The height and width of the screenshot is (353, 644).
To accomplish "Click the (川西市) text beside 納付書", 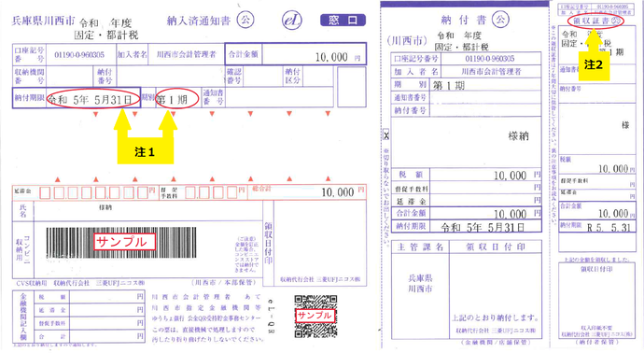I will click(406, 40).
